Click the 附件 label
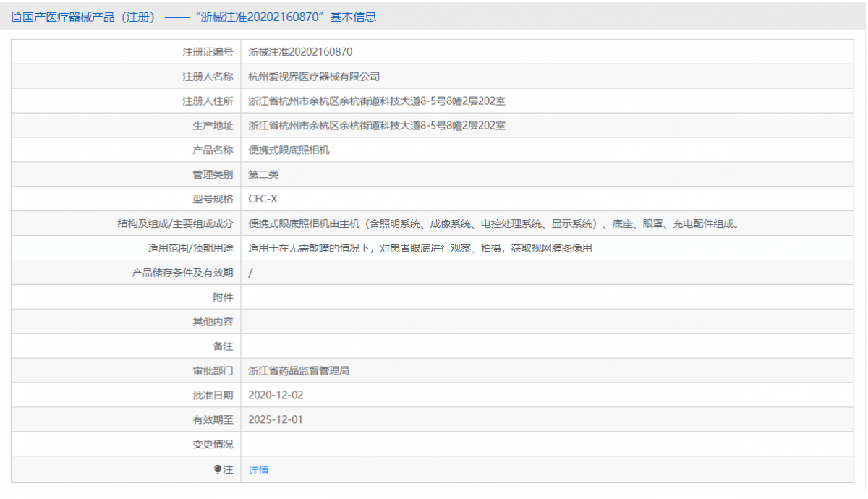Viewport: 868px width, 499px height. click(223, 298)
